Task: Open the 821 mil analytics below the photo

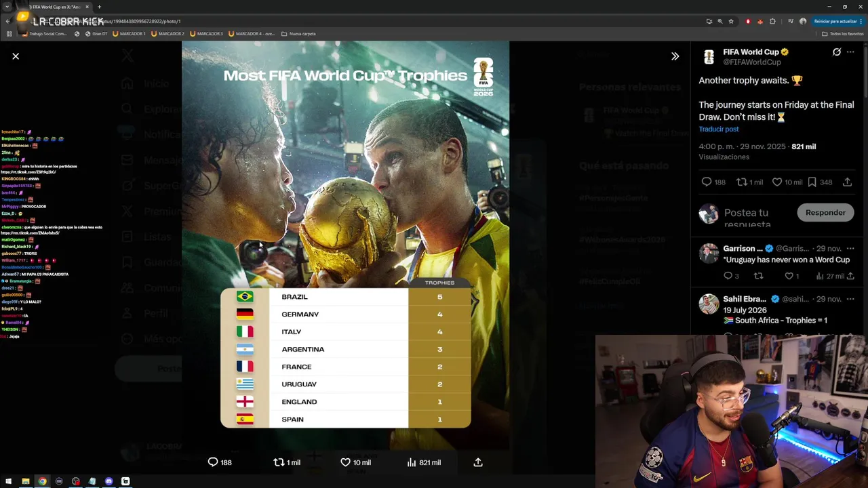Action: [424, 462]
